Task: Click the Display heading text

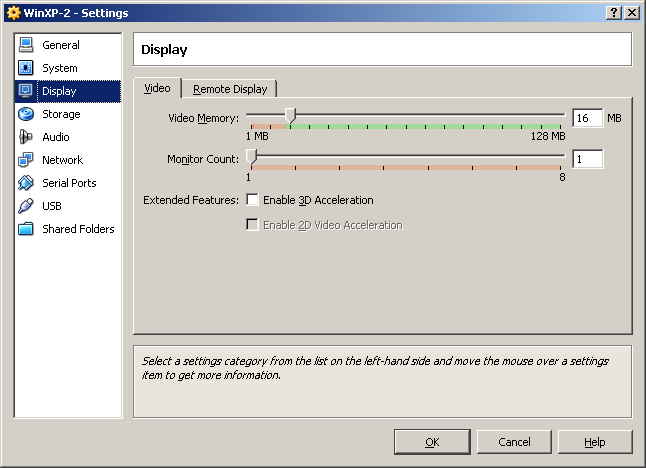Action: [x=164, y=49]
